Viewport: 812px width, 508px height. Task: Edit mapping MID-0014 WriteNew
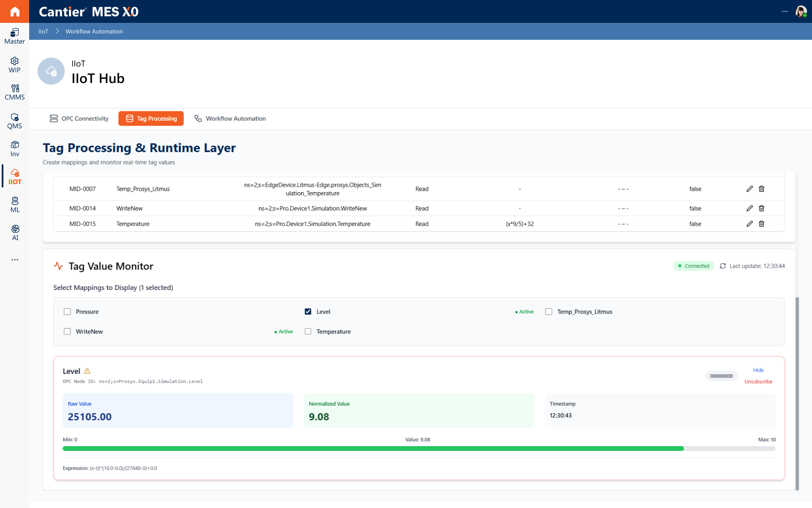point(749,208)
